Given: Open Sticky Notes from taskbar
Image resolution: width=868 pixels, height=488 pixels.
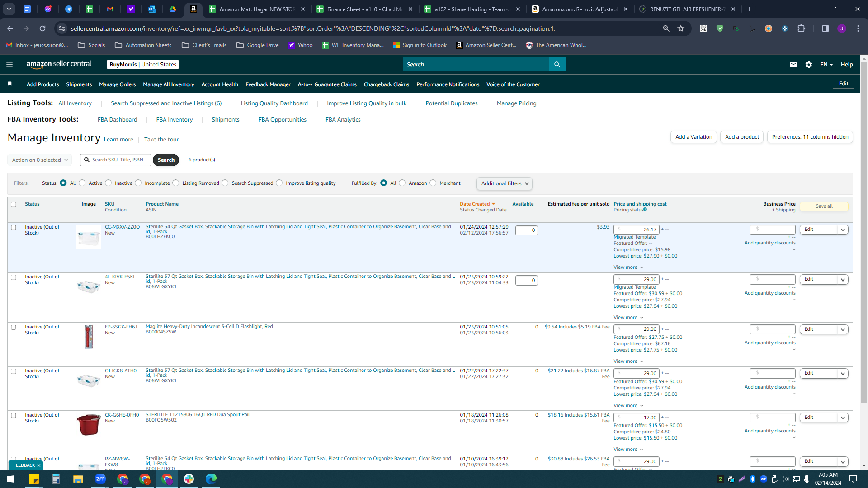Looking at the screenshot, I should [34, 479].
